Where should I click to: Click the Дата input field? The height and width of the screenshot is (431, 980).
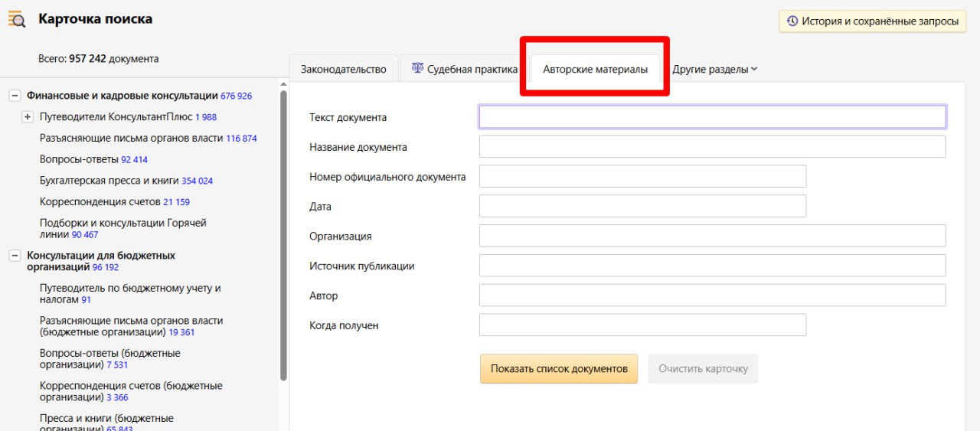point(642,207)
